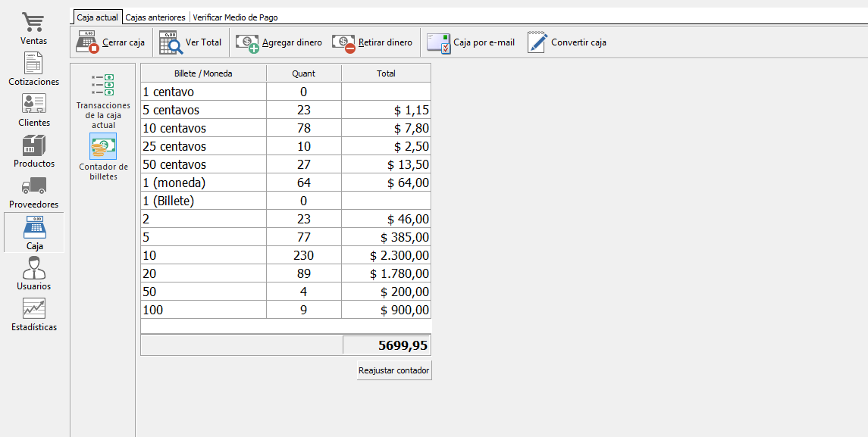
Task: Select quantity 9 for the 100 bill
Action: click(x=303, y=310)
